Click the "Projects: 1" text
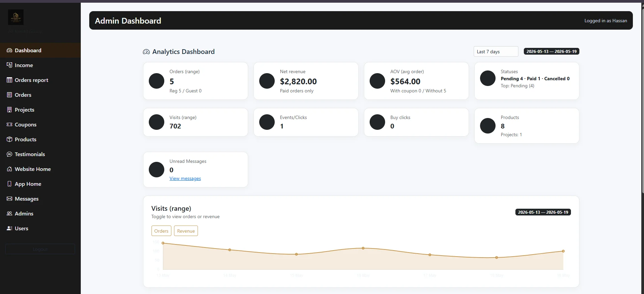 pyautogui.click(x=511, y=135)
